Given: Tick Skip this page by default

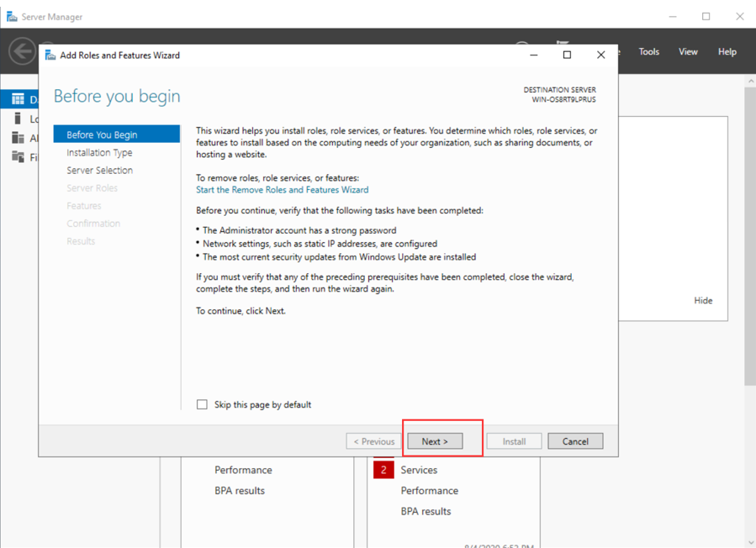Looking at the screenshot, I should [x=202, y=404].
